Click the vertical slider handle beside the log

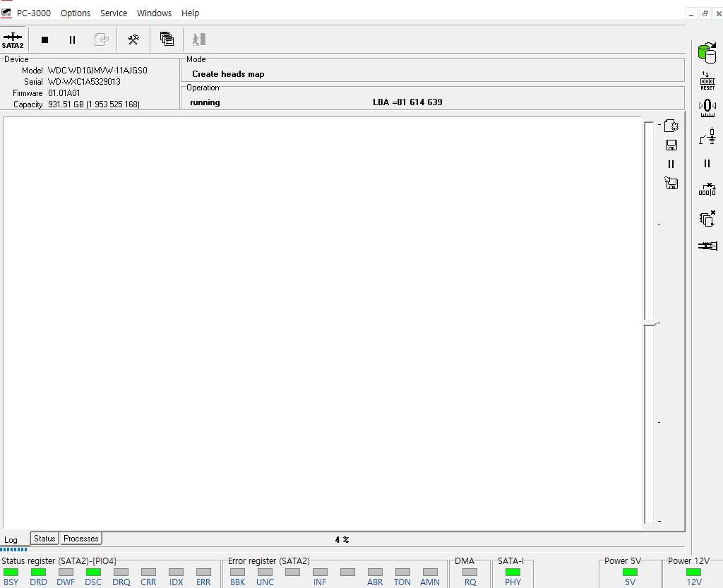click(650, 323)
